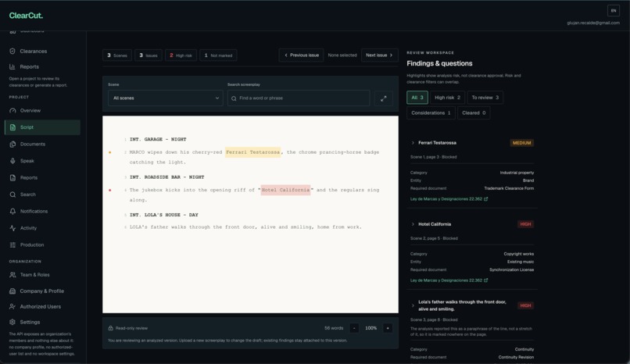630x364 pixels.
Task: Click the MEDIUM risk badge
Action: (x=521, y=143)
